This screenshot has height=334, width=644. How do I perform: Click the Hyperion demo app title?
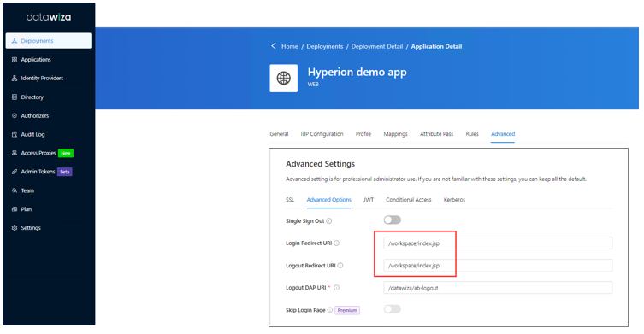357,73
